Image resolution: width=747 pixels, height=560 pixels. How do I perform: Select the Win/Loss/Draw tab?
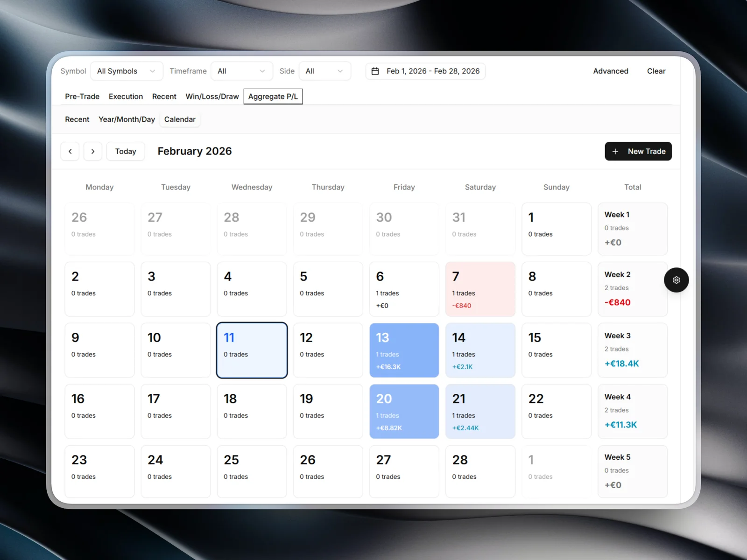tap(212, 97)
